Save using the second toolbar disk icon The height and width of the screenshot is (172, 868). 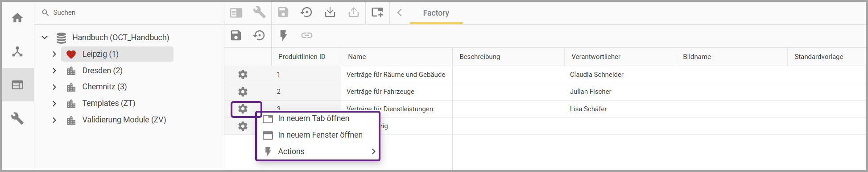pyautogui.click(x=236, y=35)
